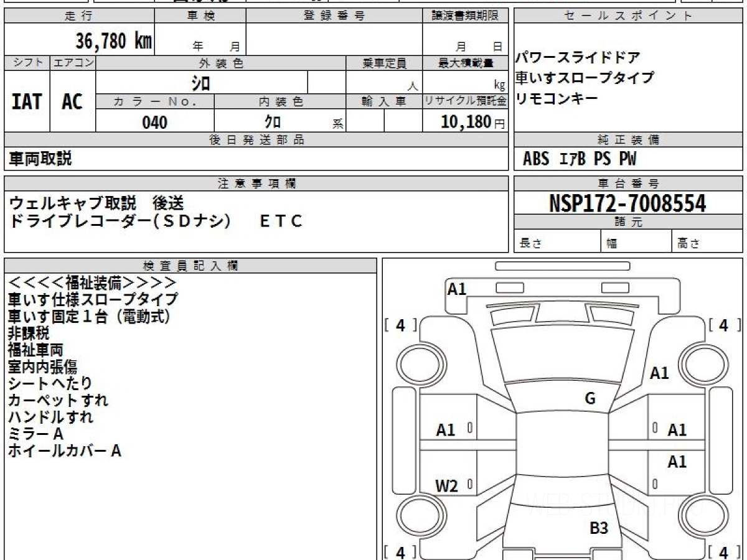747x560 pixels.
Task: Click the W2 damage mark on the diagram
Action: pyautogui.click(x=446, y=487)
